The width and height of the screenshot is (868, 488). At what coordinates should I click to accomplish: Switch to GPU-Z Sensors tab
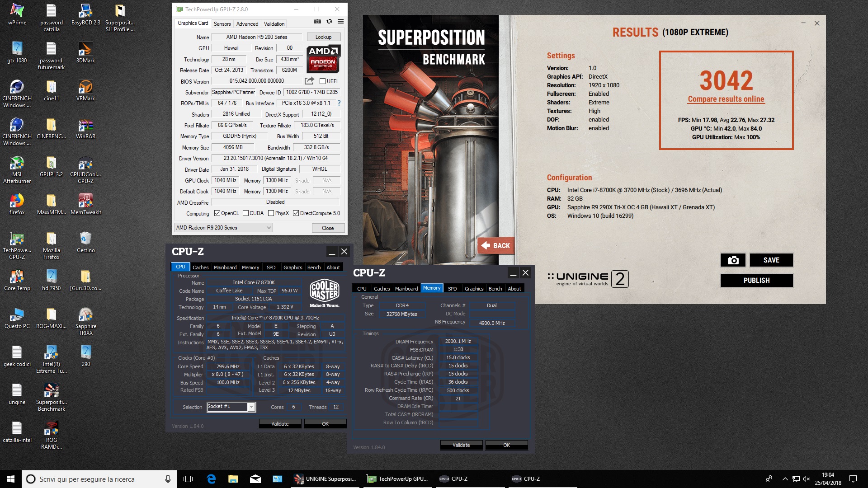pyautogui.click(x=222, y=24)
